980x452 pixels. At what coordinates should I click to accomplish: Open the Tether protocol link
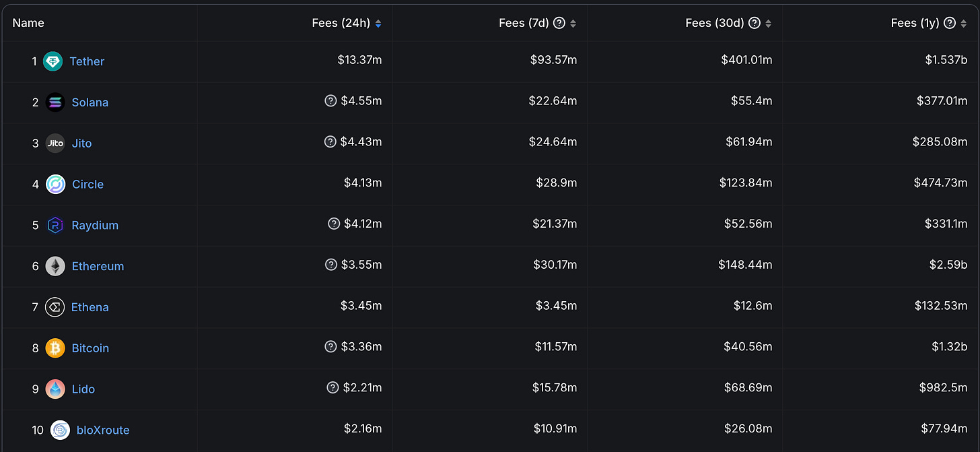coord(87,61)
